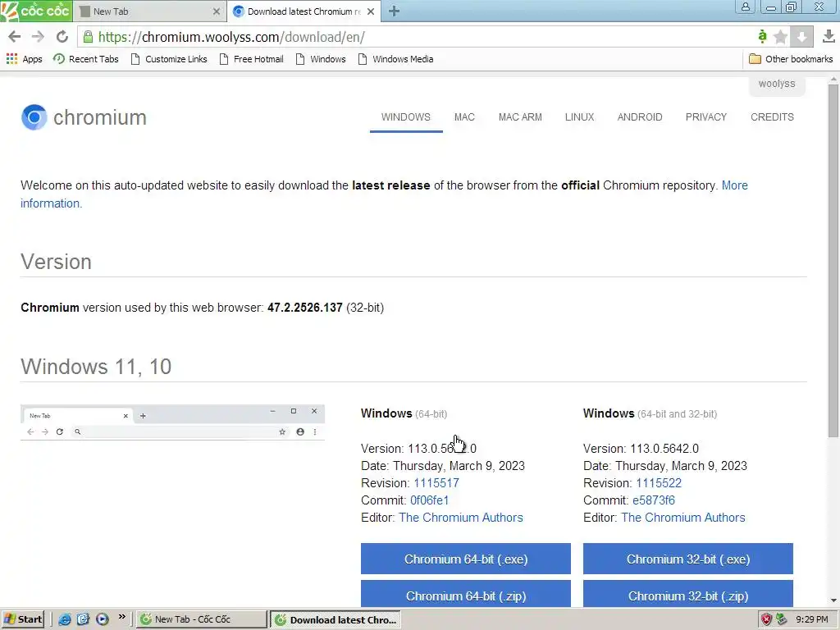Click the Cốc Cốc browser logo button
Viewport: 840px width, 630px height.
(x=36, y=11)
